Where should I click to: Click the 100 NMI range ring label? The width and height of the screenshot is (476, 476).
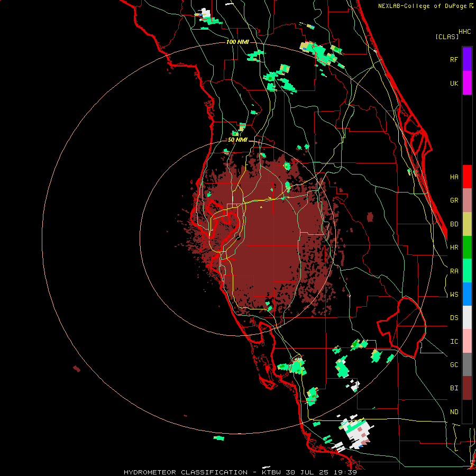click(237, 42)
